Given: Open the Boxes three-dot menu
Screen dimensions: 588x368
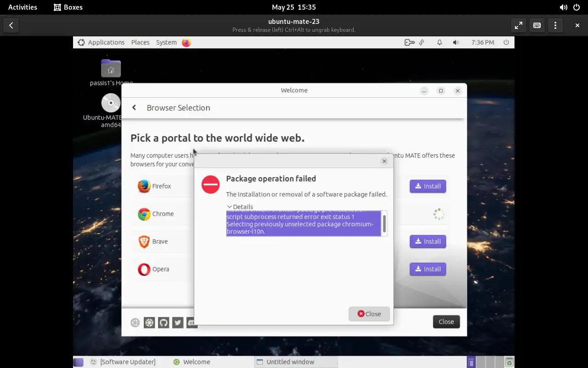Looking at the screenshot, I should (555, 25).
